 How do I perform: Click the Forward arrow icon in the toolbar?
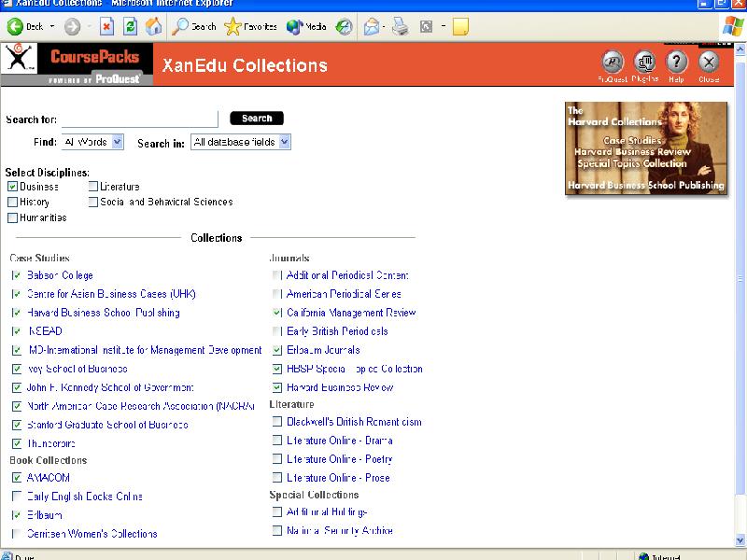pyautogui.click(x=73, y=27)
